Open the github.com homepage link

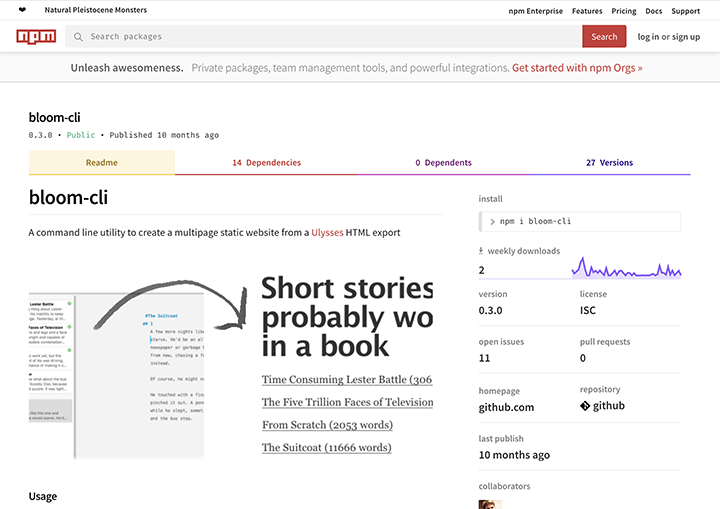pyautogui.click(x=506, y=407)
